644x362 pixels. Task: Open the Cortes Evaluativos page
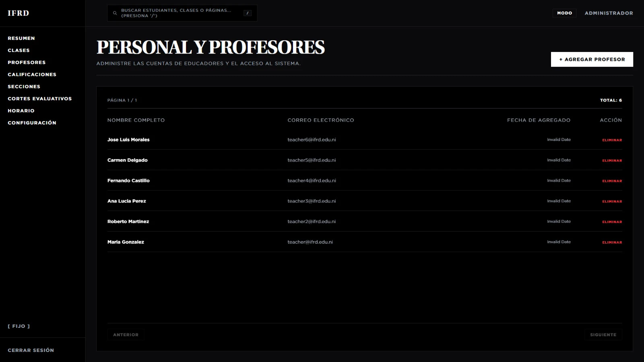tap(39, 99)
